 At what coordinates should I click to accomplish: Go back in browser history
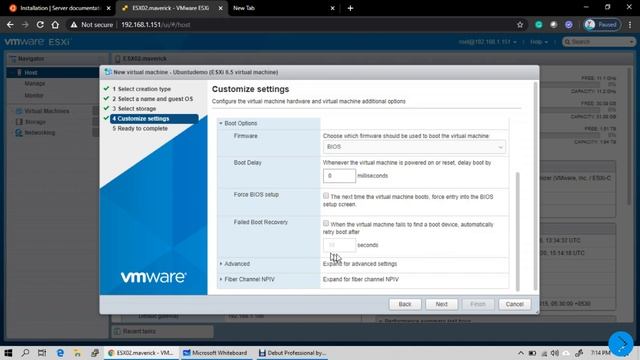(10, 25)
